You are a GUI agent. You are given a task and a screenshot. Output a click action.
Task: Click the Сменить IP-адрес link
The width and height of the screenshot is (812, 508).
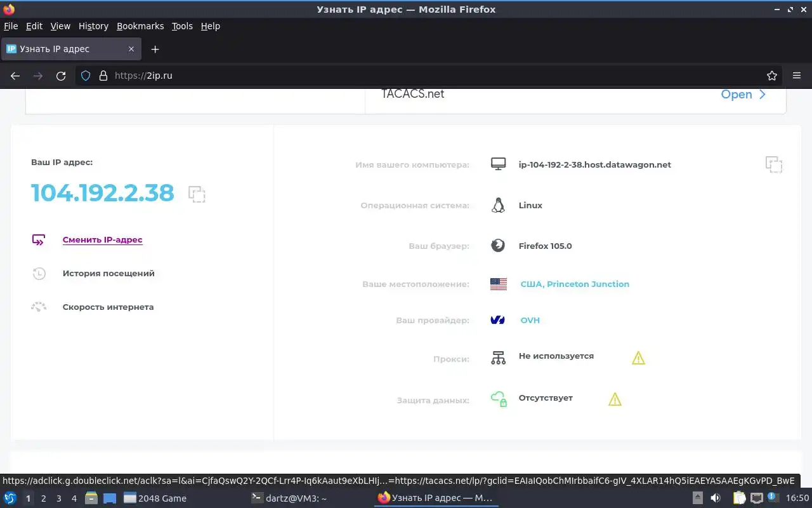click(x=102, y=240)
